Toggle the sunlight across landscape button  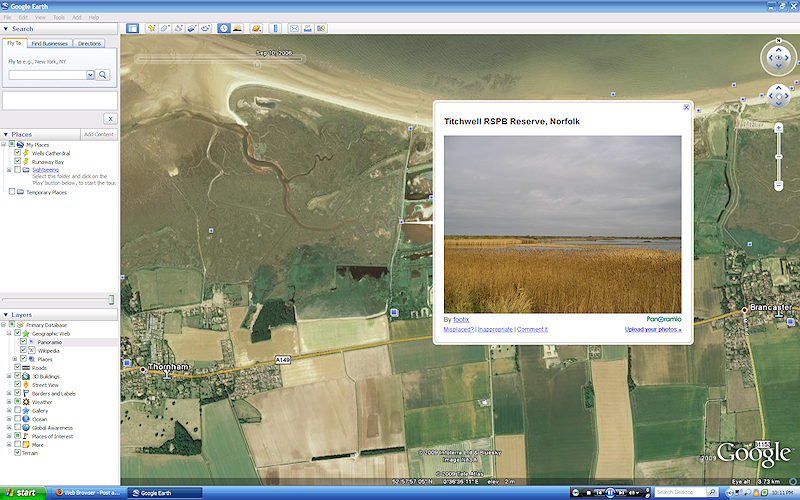pyautogui.click(x=237, y=29)
